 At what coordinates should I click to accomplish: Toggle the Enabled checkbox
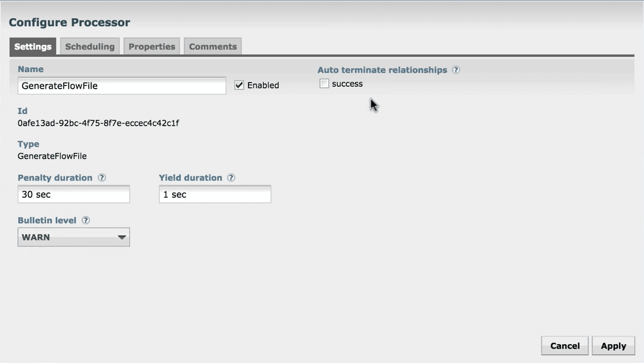point(240,85)
